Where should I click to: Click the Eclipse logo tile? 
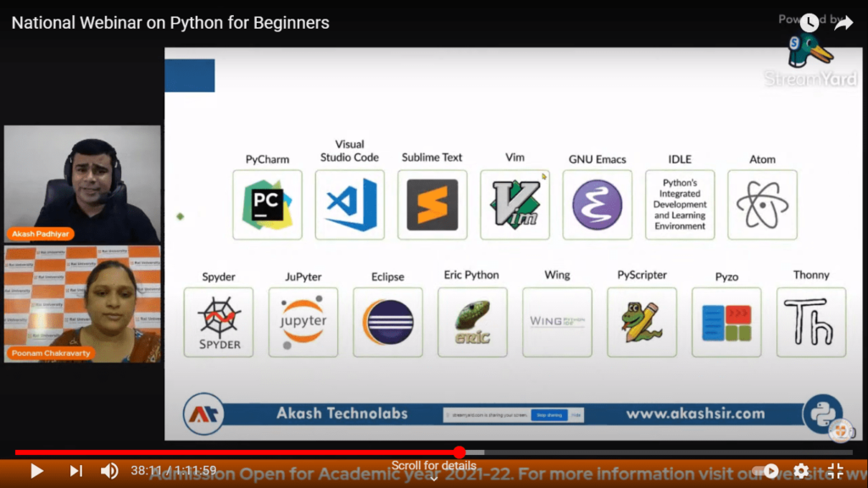pos(388,322)
